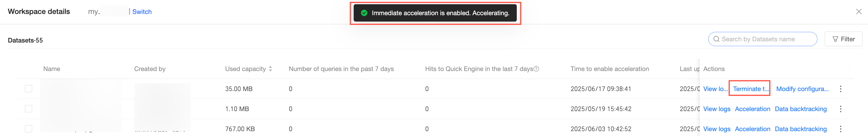The width and height of the screenshot is (868, 136).
Task: Click Switch to change workspace
Action: pyautogui.click(x=142, y=12)
